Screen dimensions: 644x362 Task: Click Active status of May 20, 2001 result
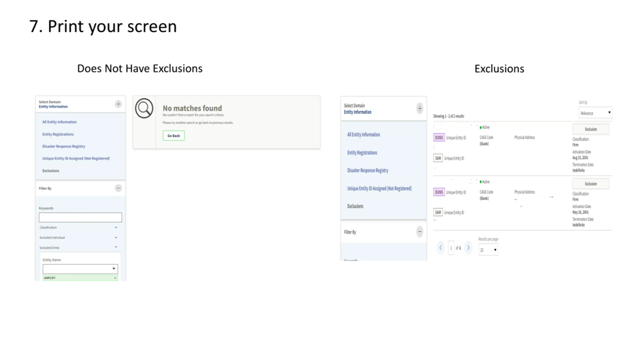pyautogui.click(x=485, y=182)
